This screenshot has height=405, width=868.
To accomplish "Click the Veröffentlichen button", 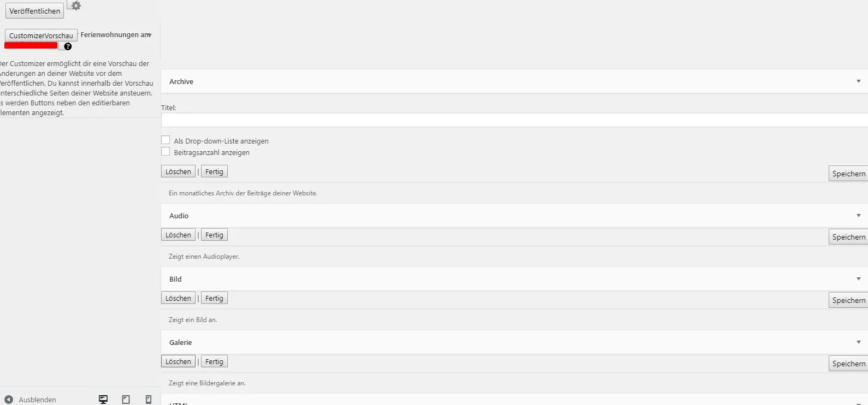I will coord(34,11).
